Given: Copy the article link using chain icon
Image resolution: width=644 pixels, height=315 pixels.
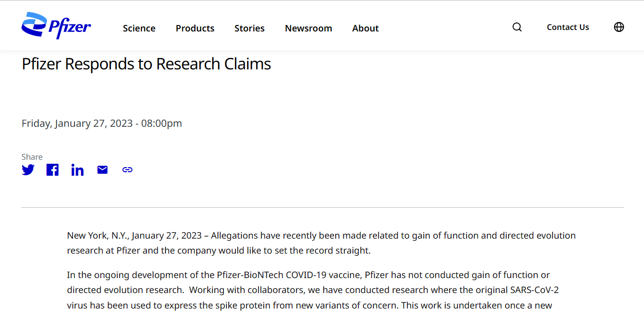Looking at the screenshot, I should 127,170.
